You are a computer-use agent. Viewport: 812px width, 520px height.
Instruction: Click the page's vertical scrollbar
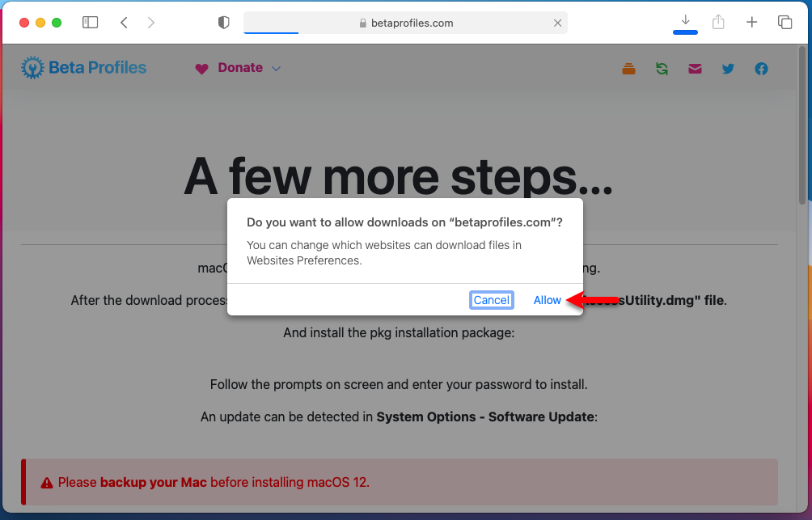[802, 125]
